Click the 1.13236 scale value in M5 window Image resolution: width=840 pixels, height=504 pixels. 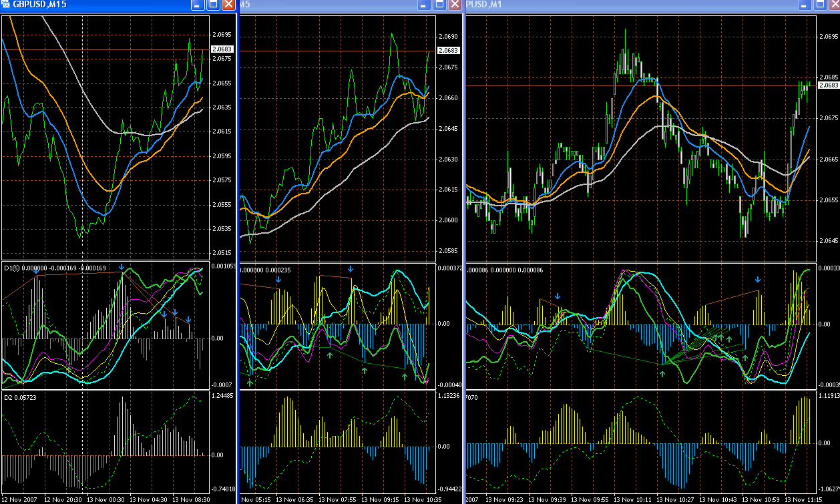pyautogui.click(x=449, y=395)
